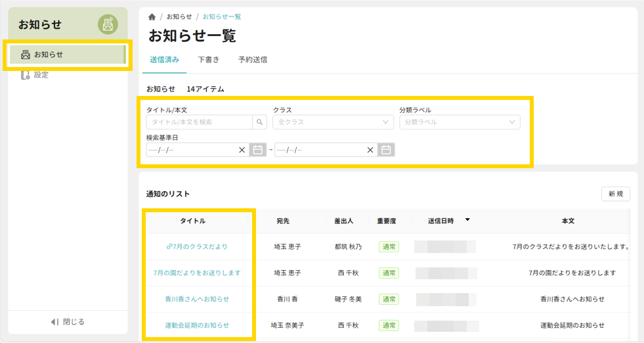Expand the クラス dropdown

333,122
